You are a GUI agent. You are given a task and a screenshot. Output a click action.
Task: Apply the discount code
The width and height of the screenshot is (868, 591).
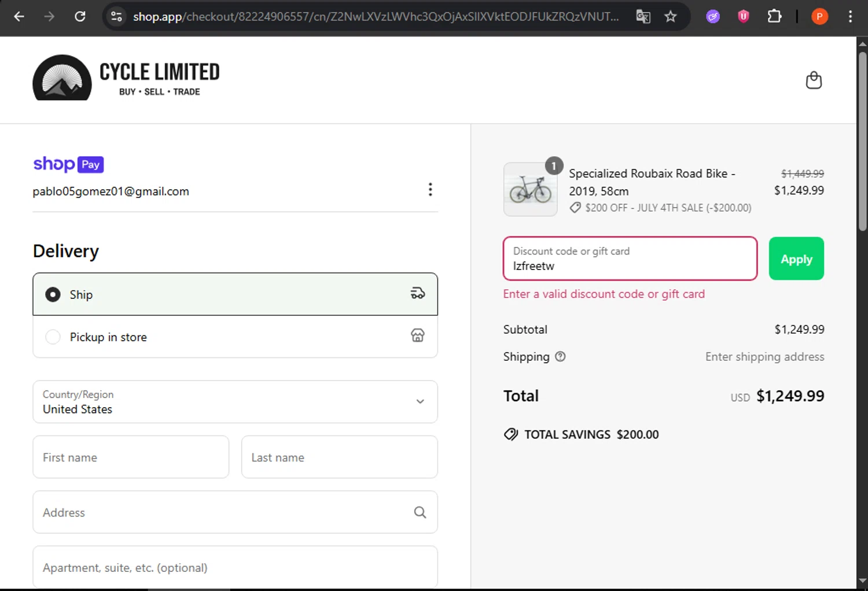(796, 258)
